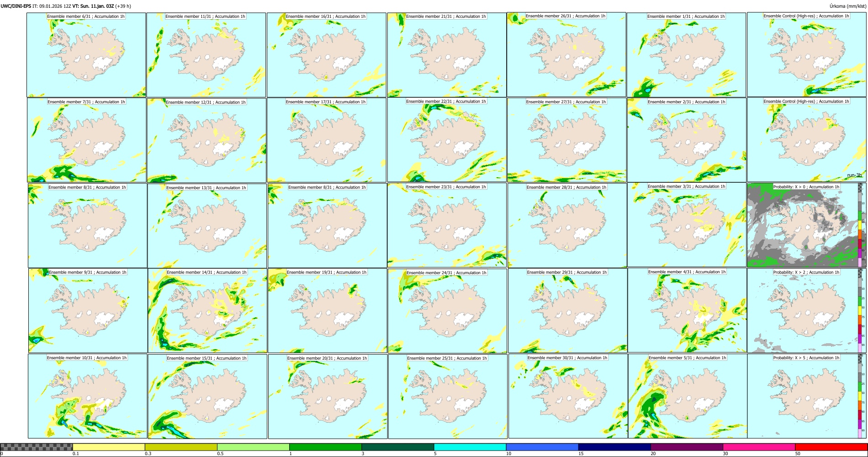The width and height of the screenshot is (868, 457).
Task: Open the Ensemble member 20/31 map
Action: point(328,396)
